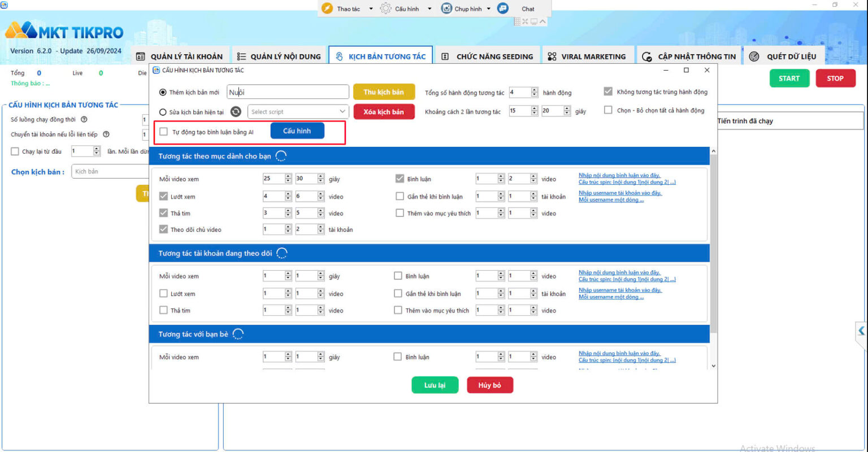
Task: Click stepper of Mỗi video xem value 25
Action: (x=288, y=179)
